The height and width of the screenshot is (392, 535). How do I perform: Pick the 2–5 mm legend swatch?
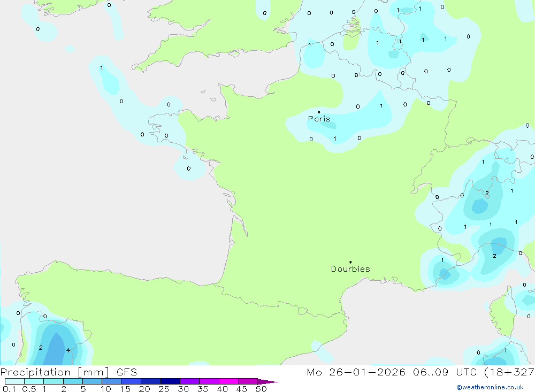click(x=73, y=381)
